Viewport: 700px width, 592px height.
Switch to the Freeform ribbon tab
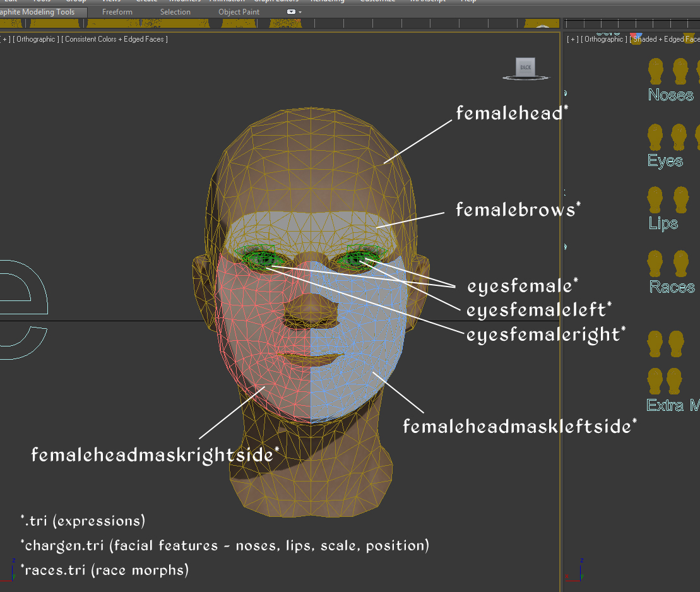click(117, 12)
